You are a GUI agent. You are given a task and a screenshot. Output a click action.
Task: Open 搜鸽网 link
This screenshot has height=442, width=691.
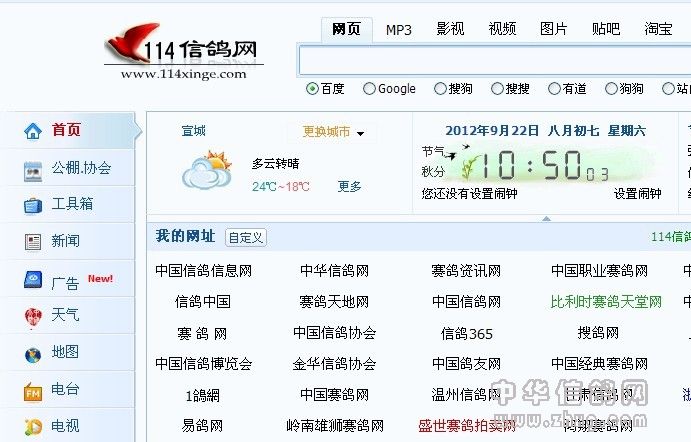(x=598, y=333)
